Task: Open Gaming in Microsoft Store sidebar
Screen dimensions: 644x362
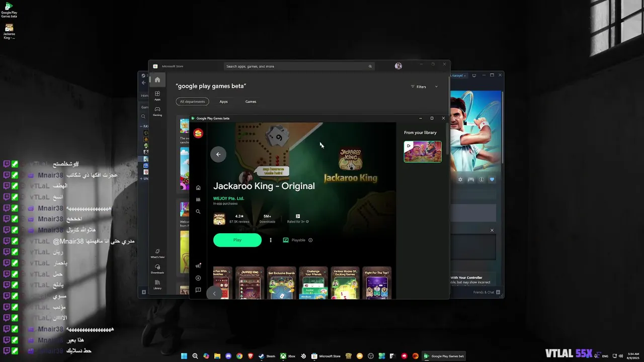Action: (157, 111)
